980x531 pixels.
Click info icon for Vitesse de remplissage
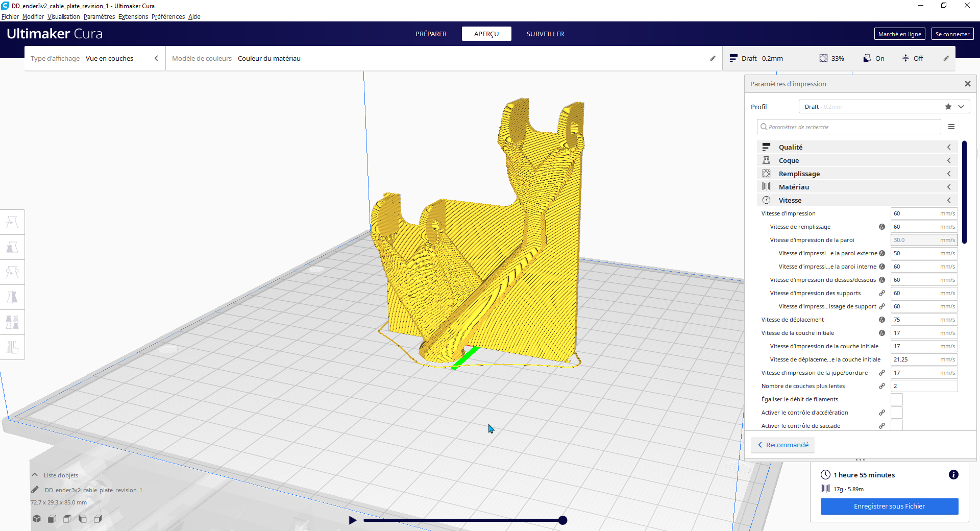coord(882,227)
